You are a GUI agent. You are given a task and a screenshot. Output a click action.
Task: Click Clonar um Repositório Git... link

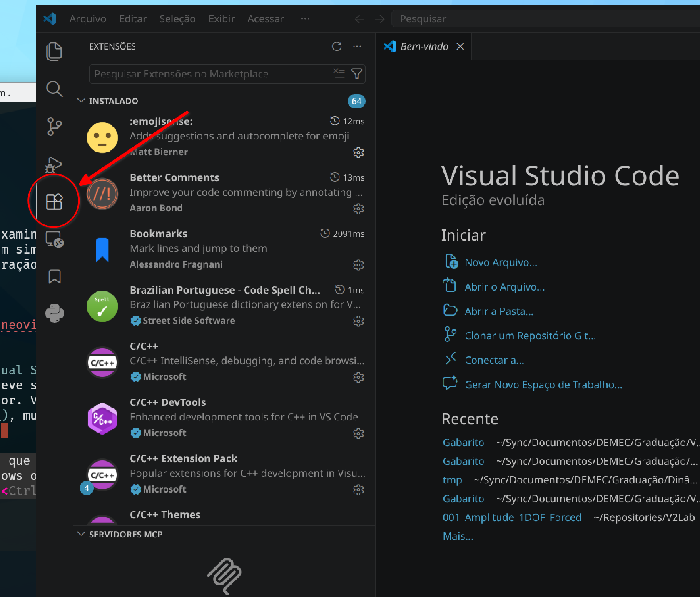coord(530,336)
